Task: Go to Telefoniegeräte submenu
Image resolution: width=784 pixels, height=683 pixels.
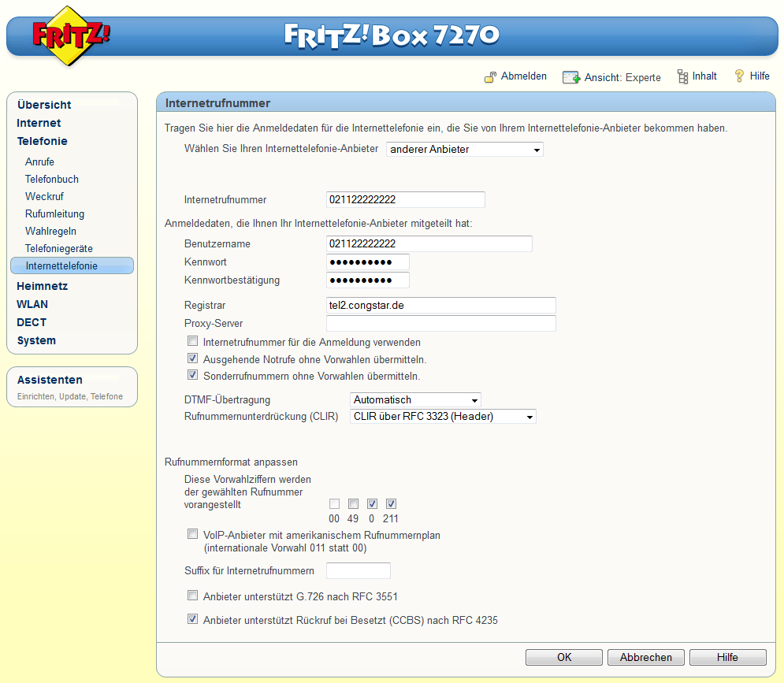Action: 58,248
